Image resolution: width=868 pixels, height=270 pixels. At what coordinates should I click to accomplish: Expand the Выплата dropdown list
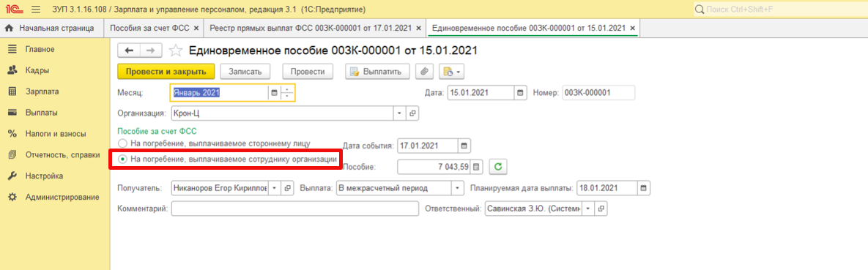457,188
